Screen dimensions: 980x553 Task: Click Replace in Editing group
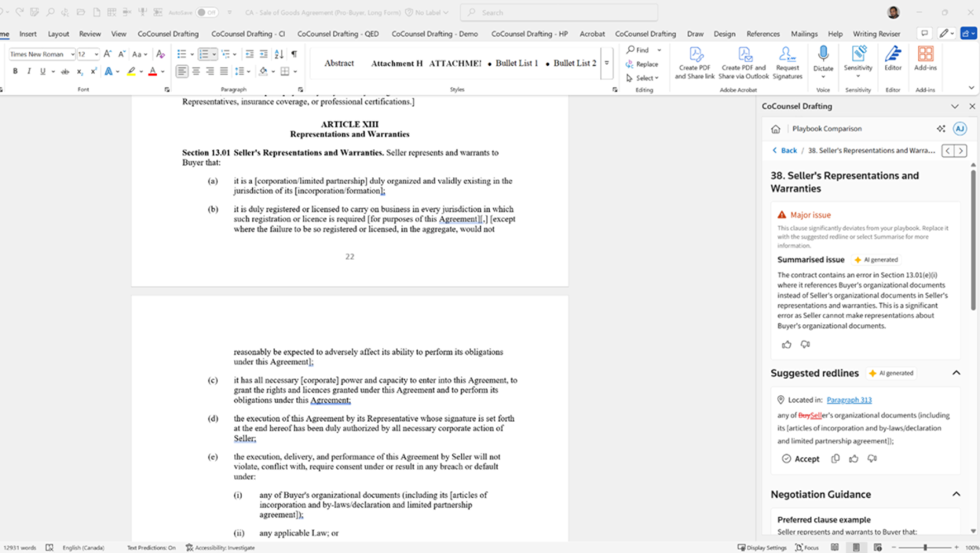coord(642,64)
